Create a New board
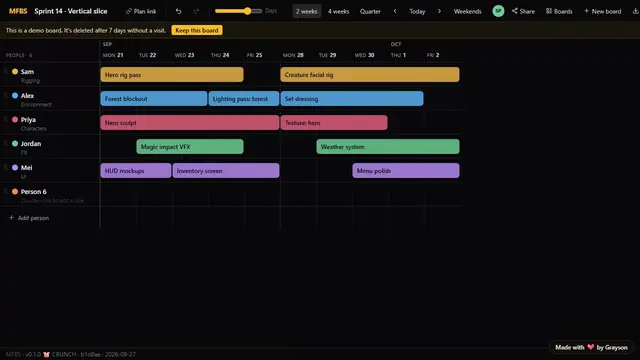Screen dimensions: 640x360 pyautogui.click(x=602, y=11)
